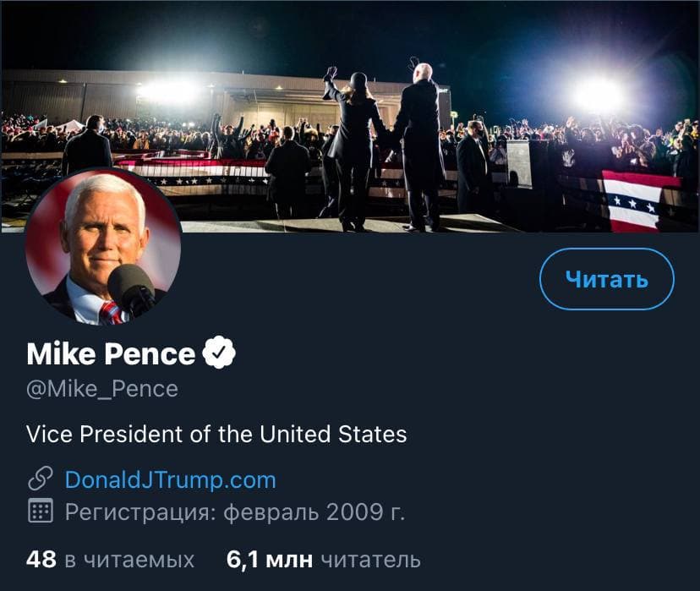700x591 pixels.
Task: Select the @Mike_Pence handle text
Action: pos(102,389)
